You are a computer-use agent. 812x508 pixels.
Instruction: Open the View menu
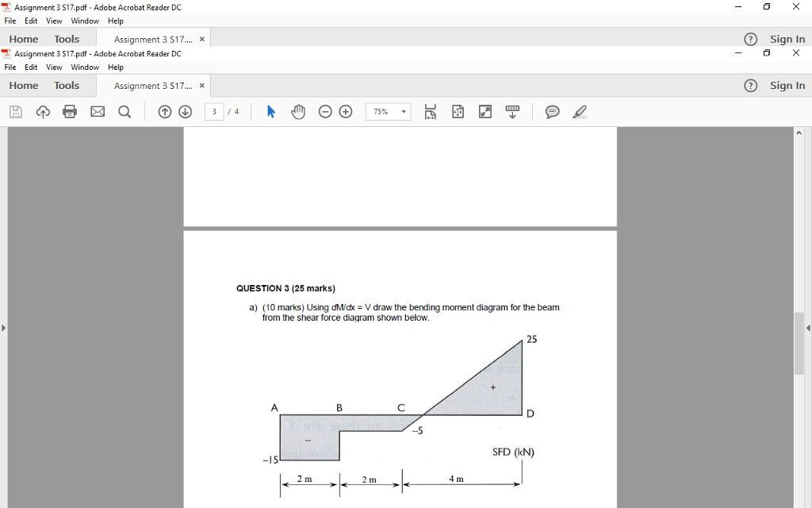pyautogui.click(x=53, y=67)
